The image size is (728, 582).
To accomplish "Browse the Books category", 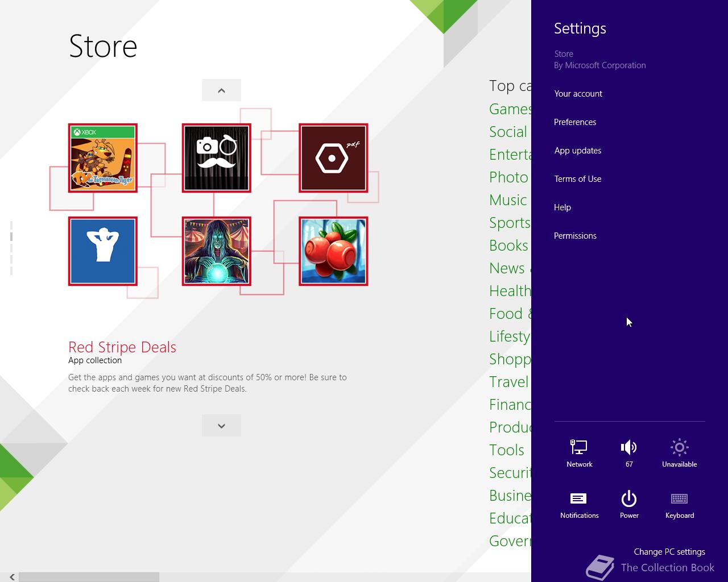I will (509, 246).
